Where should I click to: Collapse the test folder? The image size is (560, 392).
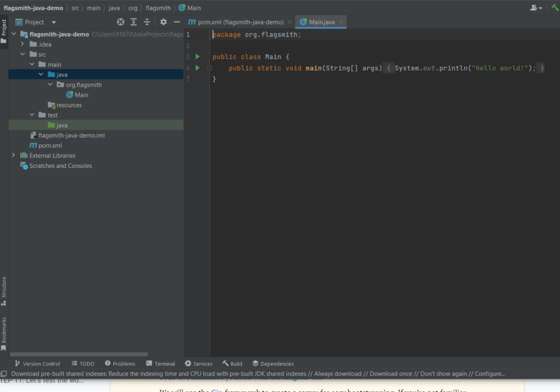32,115
